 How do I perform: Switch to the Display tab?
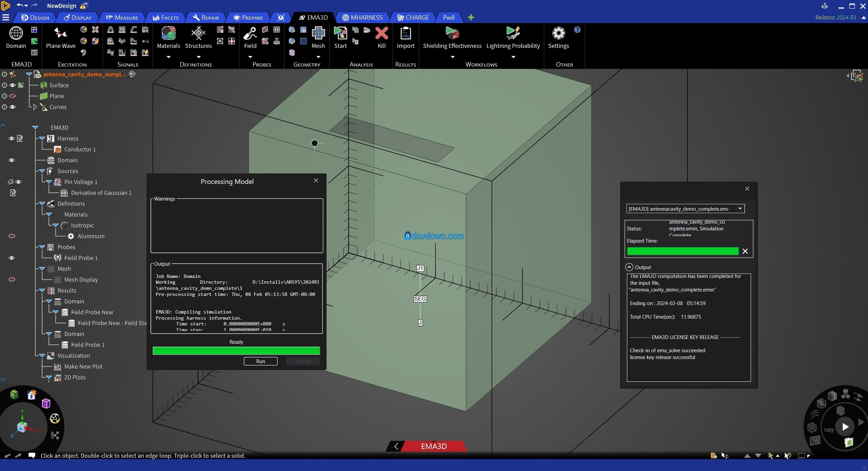[78, 17]
